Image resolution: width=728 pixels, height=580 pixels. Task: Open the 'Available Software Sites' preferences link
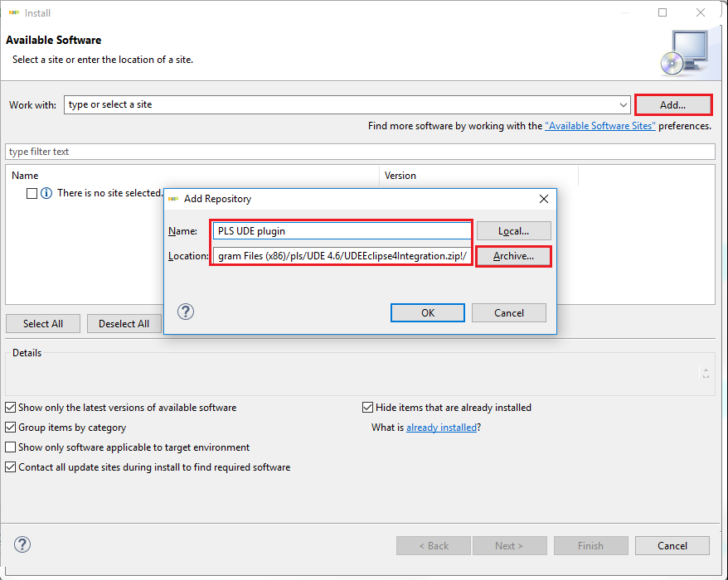point(599,126)
